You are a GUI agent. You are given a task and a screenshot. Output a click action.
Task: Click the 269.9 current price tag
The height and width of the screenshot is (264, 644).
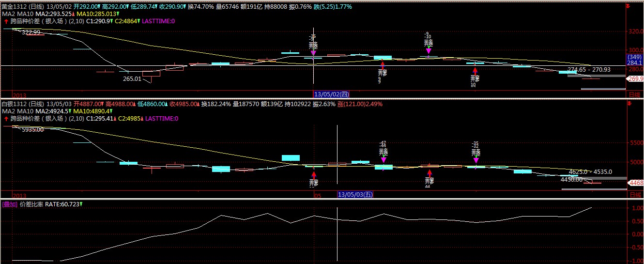[635, 78]
